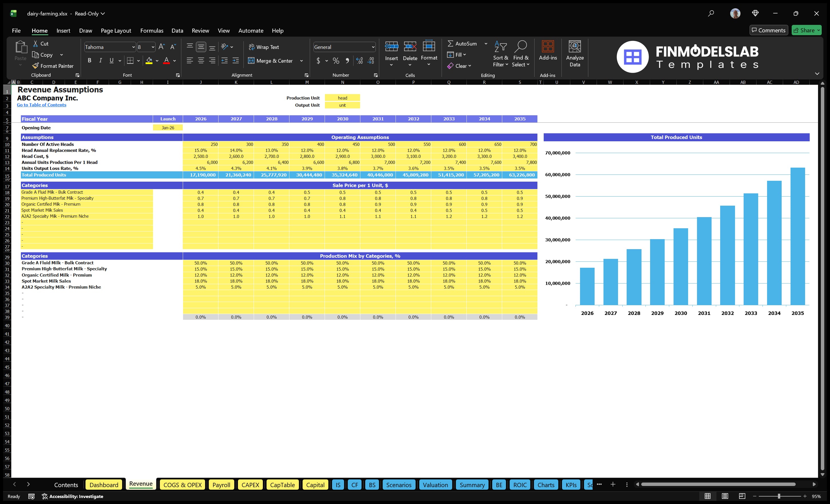830x504 pixels.
Task: Click the Dashboard sheet tab
Action: coord(104,485)
